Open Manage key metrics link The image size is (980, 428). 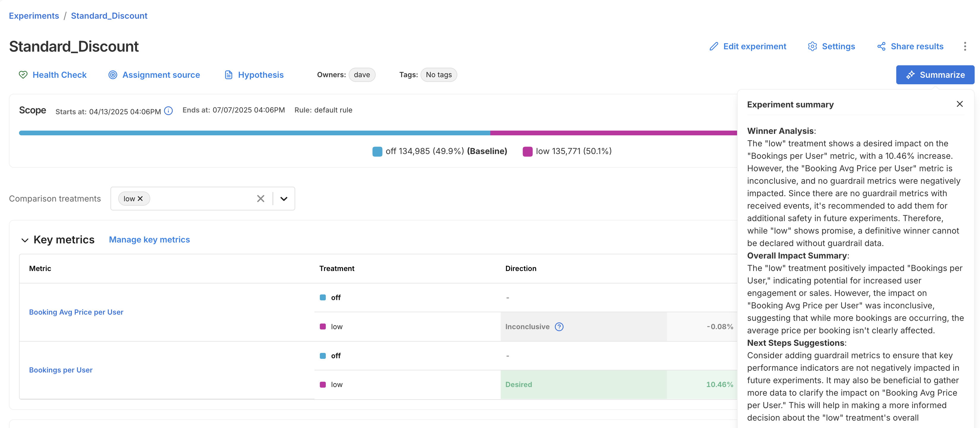(149, 240)
